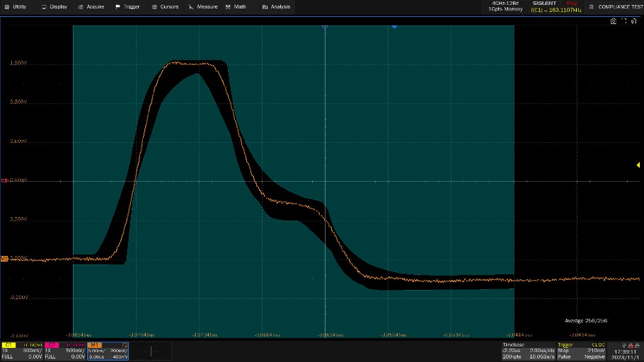Open the Cursors menu

(165, 6)
